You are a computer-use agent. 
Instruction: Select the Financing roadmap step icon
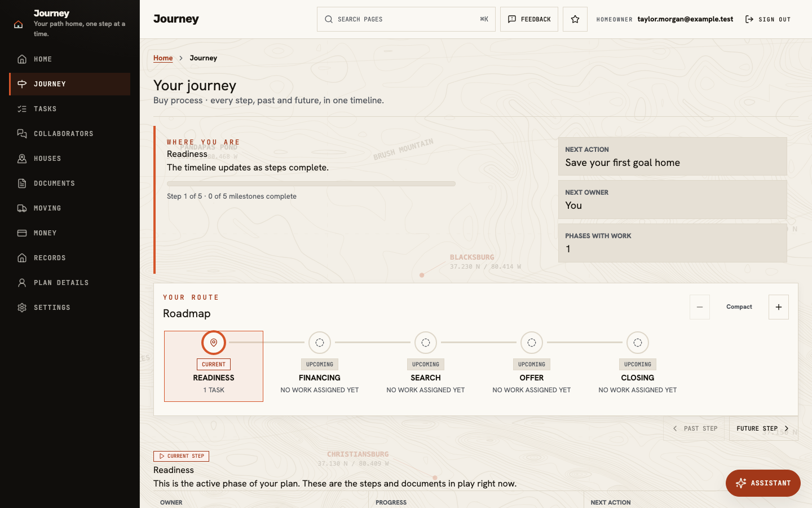320,343
